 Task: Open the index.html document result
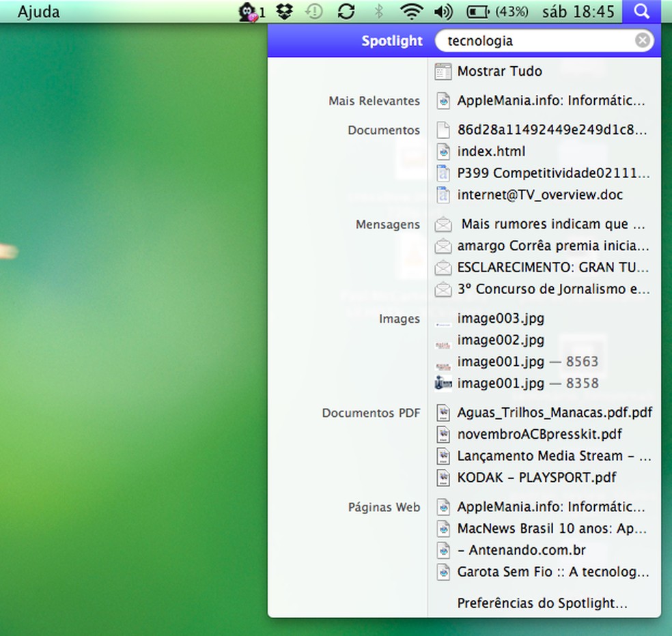(x=491, y=151)
